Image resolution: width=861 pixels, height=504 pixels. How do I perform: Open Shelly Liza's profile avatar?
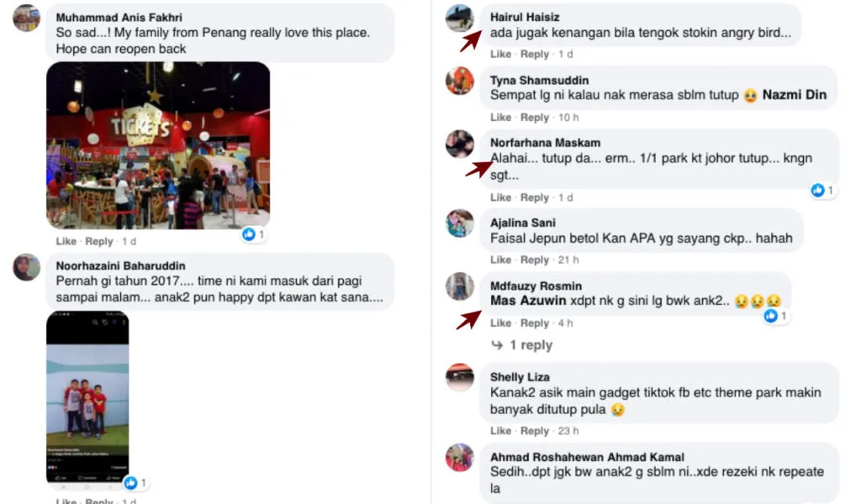coord(460,377)
